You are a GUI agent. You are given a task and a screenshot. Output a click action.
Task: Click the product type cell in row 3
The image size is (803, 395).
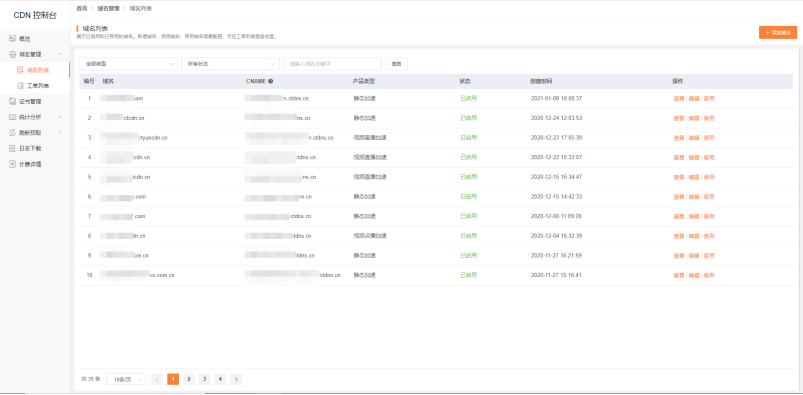click(x=370, y=138)
